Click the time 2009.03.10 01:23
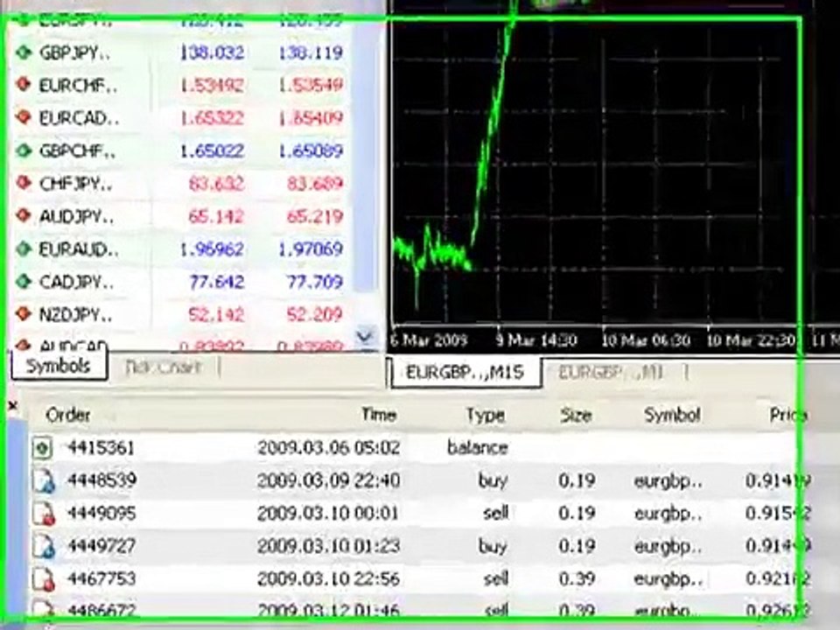840x630 pixels. (328, 546)
